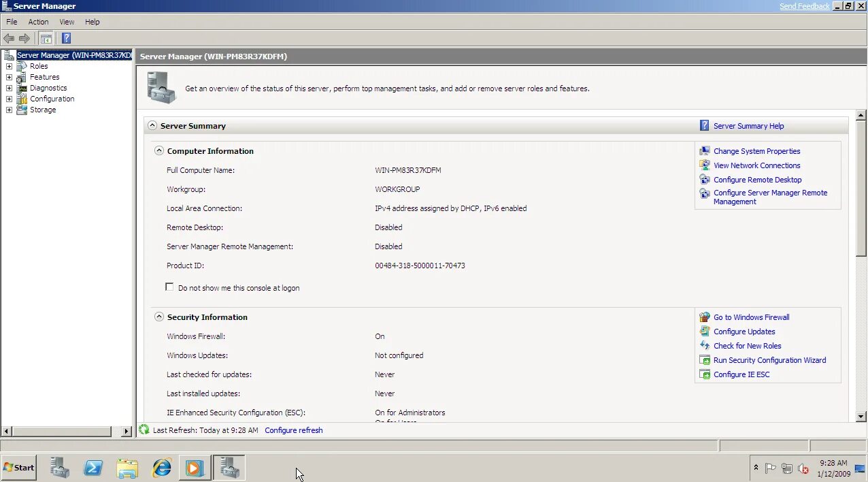
Task: Open Change System Properties link
Action: [x=756, y=151]
